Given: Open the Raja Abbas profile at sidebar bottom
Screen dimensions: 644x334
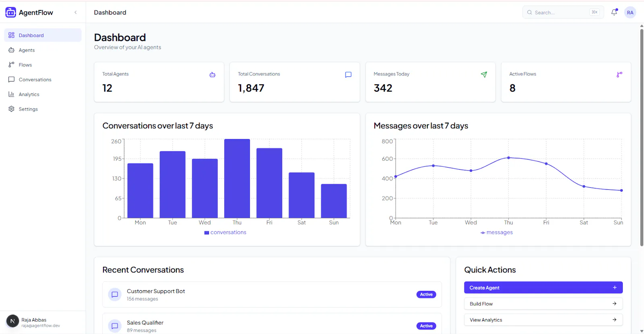Looking at the screenshot, I should pos(43,322).
